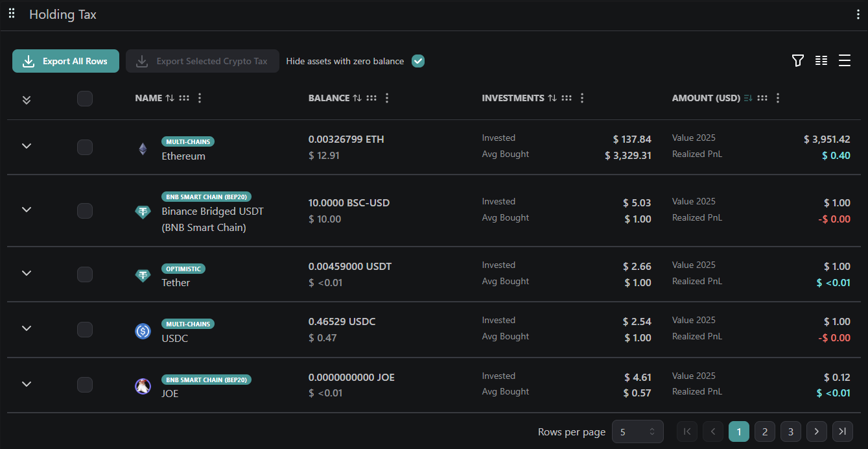Select the header checkbox to choose all rows

[x=85, y=99]
